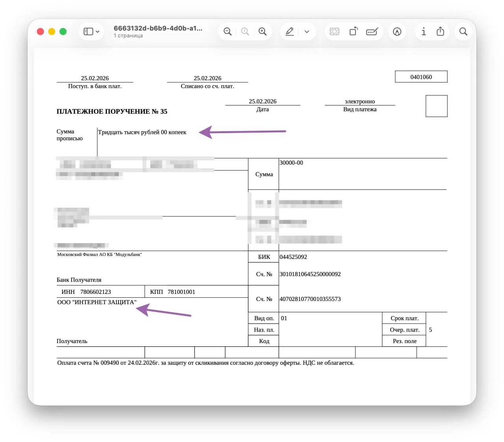Viewport: 504px width, 442px height.
Task: Open the Share menu
Action: click(441, 32)
